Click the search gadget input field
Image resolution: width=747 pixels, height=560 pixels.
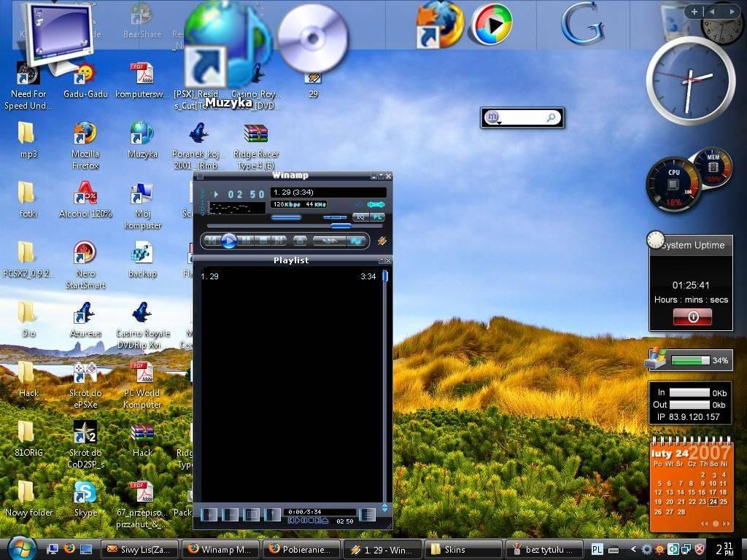coord(522,117)
